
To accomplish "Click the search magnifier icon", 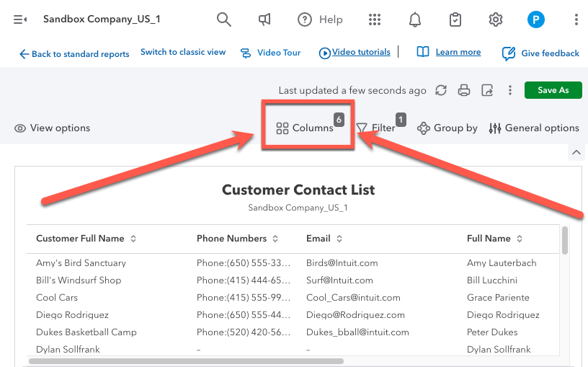I will (x=224, y=19).
